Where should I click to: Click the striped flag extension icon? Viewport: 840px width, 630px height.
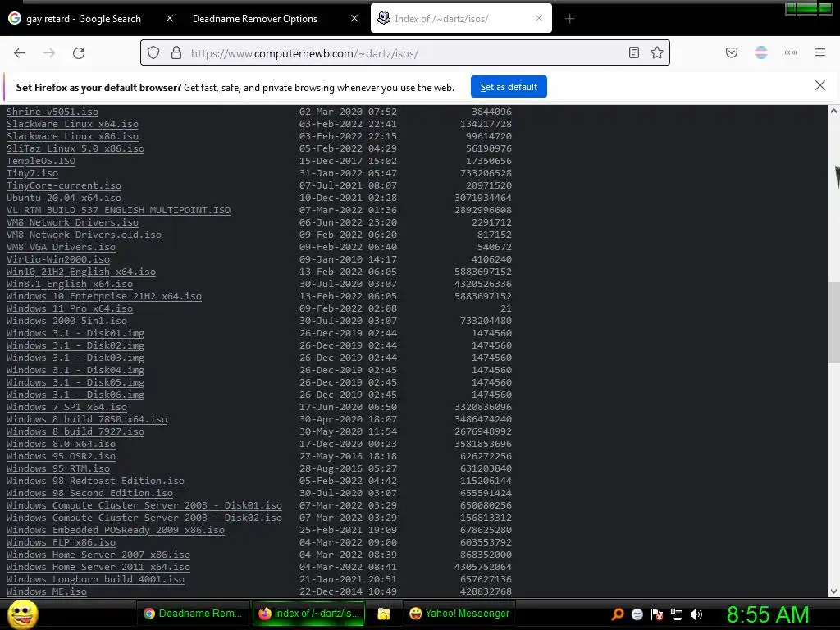pos(761,52)
